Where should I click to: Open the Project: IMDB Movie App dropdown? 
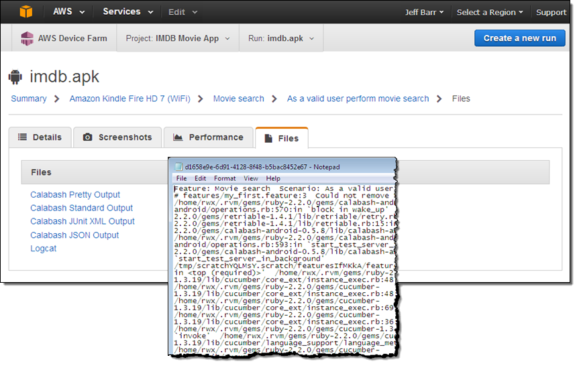(177, 38)
